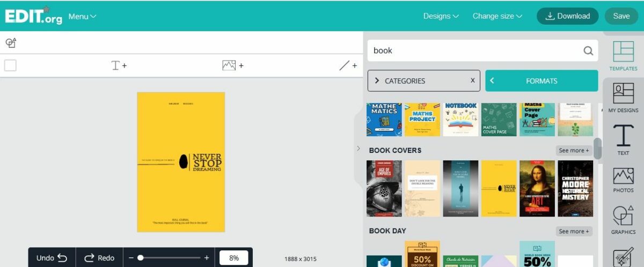Click the add text icon
644x267 pixels.
[119, 65]
